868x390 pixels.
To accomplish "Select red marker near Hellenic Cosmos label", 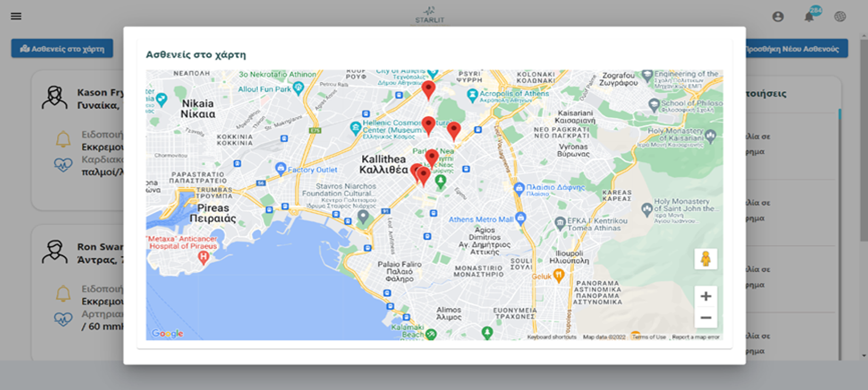I will pos(428,126).
